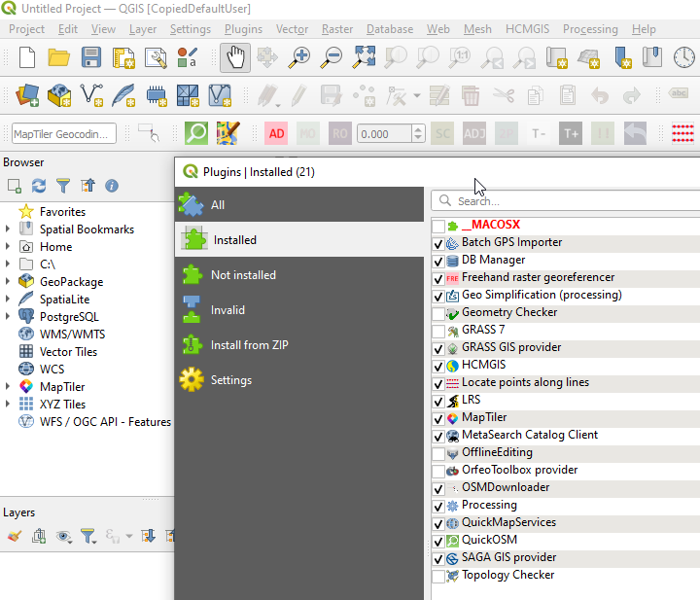The width and height of the screenshot is (700, 600).
Task: Create a new project with blank page icon
Action: pos(27,57)
